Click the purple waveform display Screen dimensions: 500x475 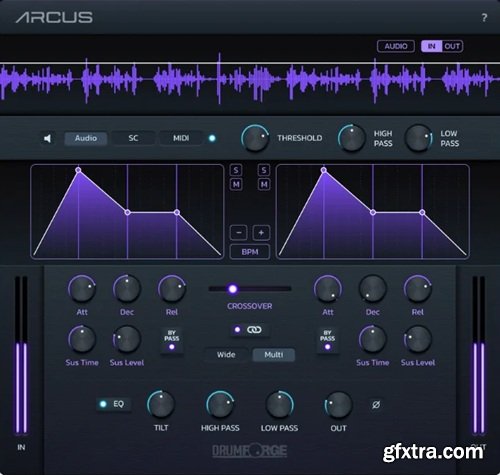(x=250, y=79)
